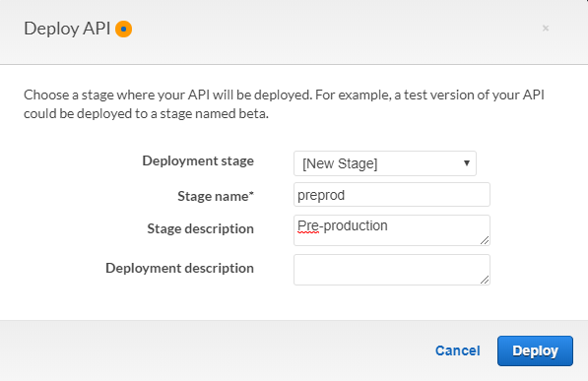Click the Stage description text area

coord(391,230)
